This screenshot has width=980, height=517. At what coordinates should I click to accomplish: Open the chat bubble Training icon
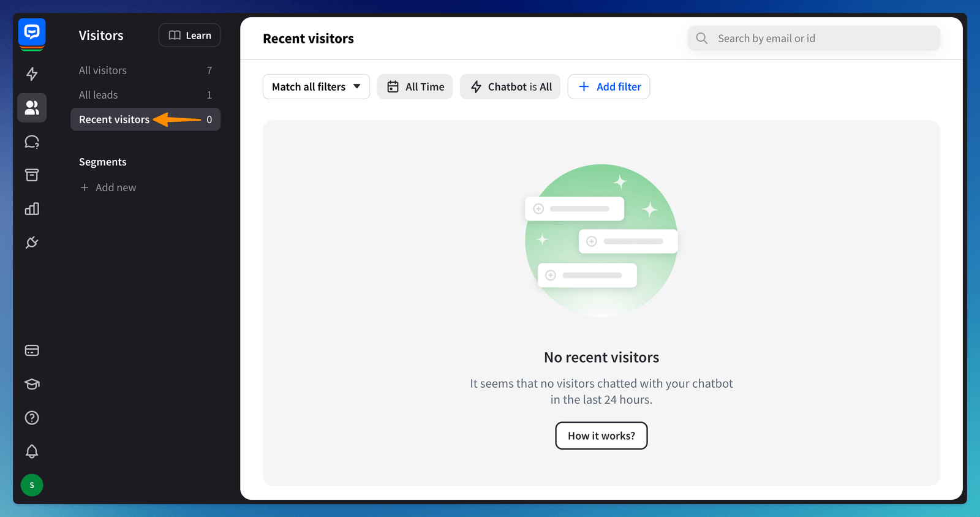[32, 142]
